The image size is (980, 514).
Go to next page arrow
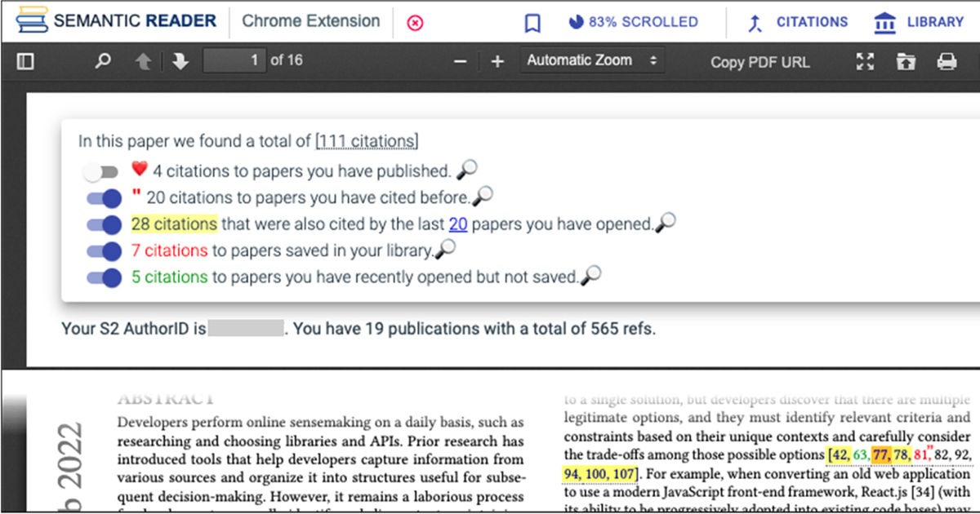(x=180, y=61)
